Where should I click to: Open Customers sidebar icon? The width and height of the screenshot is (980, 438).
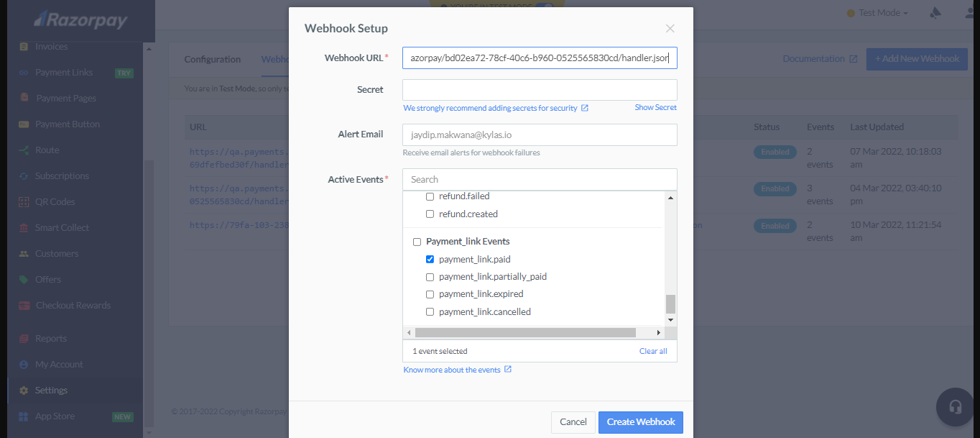pos(24,254)
